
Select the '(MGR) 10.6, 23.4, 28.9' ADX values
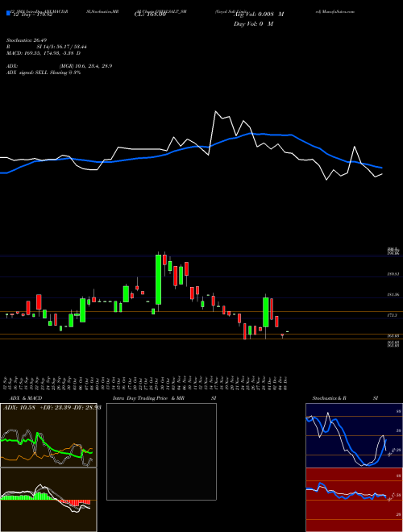[x=85, y=66]
